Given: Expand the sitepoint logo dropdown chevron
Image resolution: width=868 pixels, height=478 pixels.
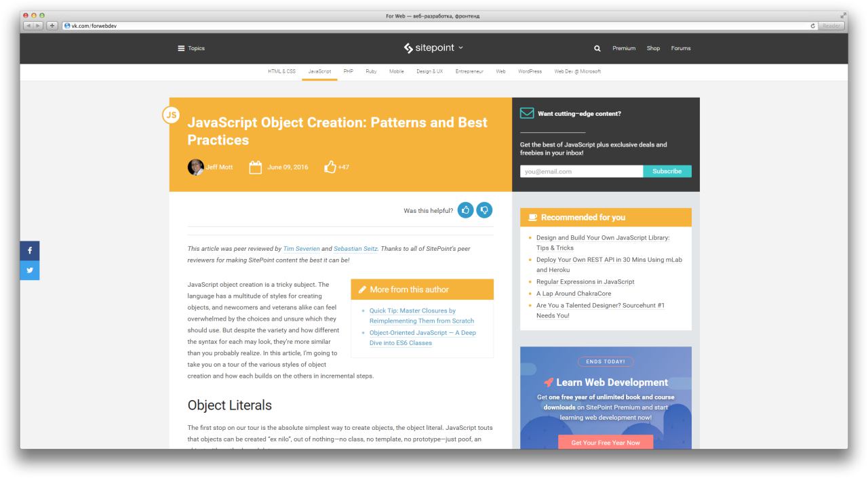Looking at the screenshot, I should click(461, 48).
